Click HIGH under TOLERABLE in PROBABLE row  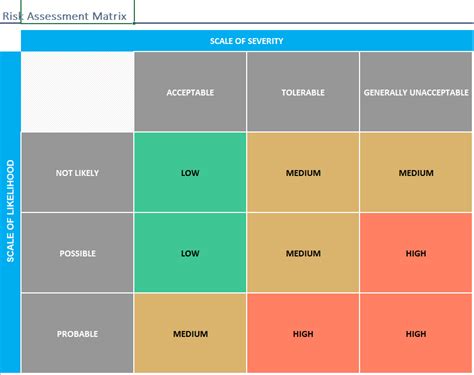point(303,333)
